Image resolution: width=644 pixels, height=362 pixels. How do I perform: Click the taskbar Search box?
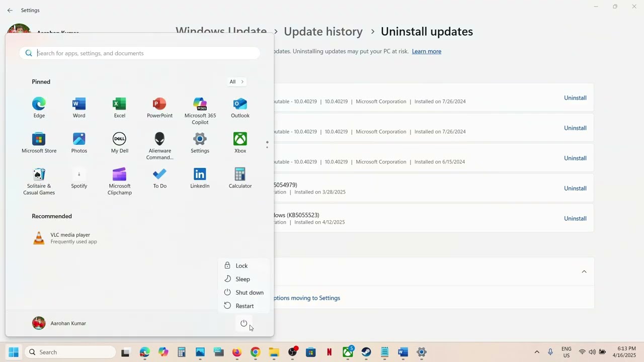pyautogui.click(x=69, y=352)
